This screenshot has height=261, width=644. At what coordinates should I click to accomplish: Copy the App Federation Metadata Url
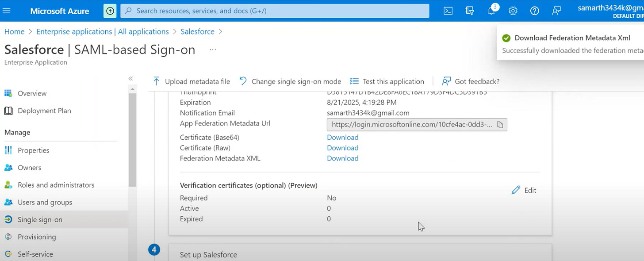pyautogui.click(x=500, y=125)
